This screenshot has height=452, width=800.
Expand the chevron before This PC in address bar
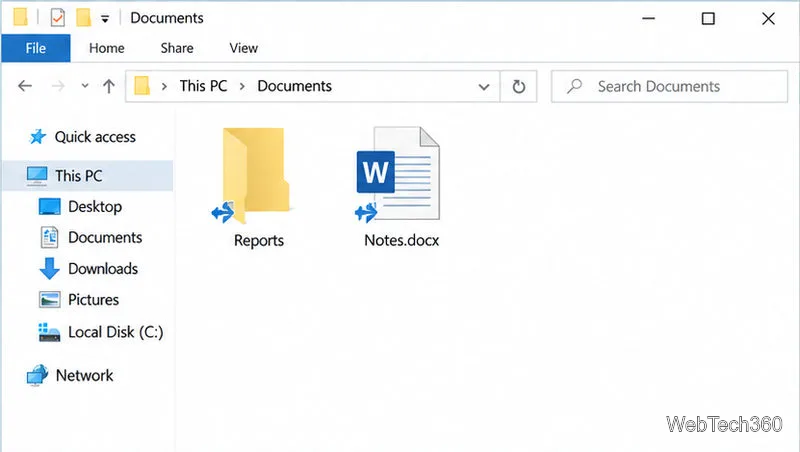tap(164, 87)
